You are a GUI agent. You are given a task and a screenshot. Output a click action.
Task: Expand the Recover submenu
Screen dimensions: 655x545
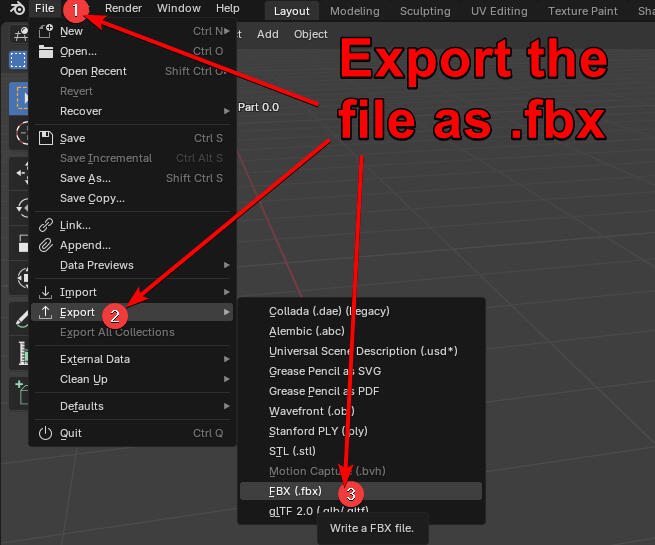[81, 111]
